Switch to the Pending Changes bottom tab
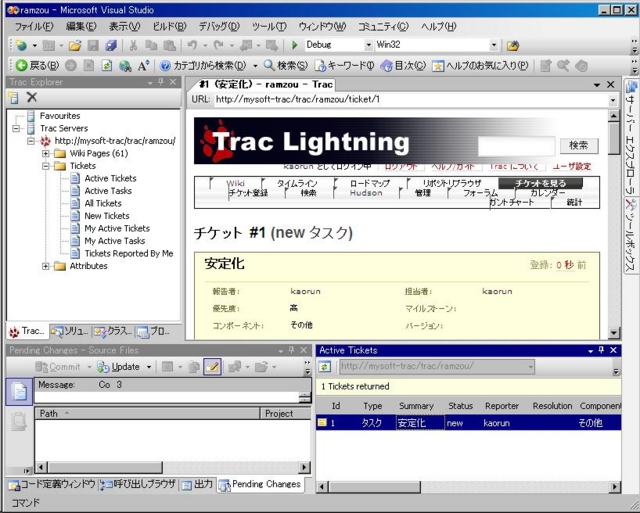The height and width of the screenshot is (513, 640). point(260,484)
